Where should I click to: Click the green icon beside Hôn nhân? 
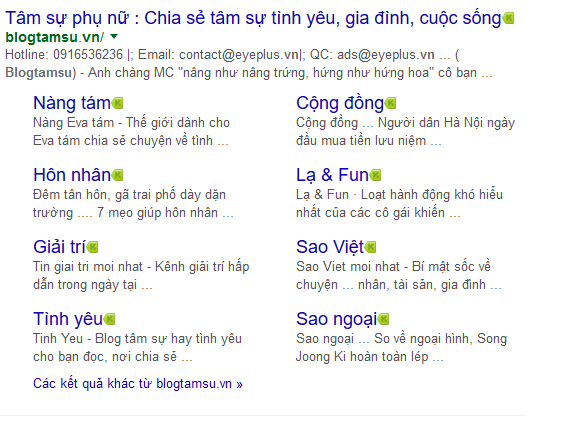(x=117, y=175)
